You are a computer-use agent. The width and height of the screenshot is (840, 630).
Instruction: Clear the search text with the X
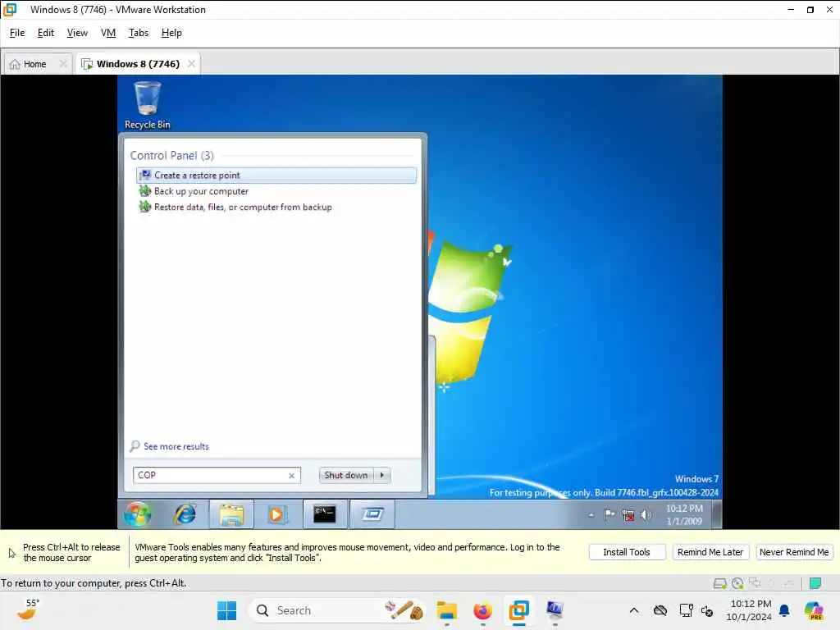click(291, 475)
